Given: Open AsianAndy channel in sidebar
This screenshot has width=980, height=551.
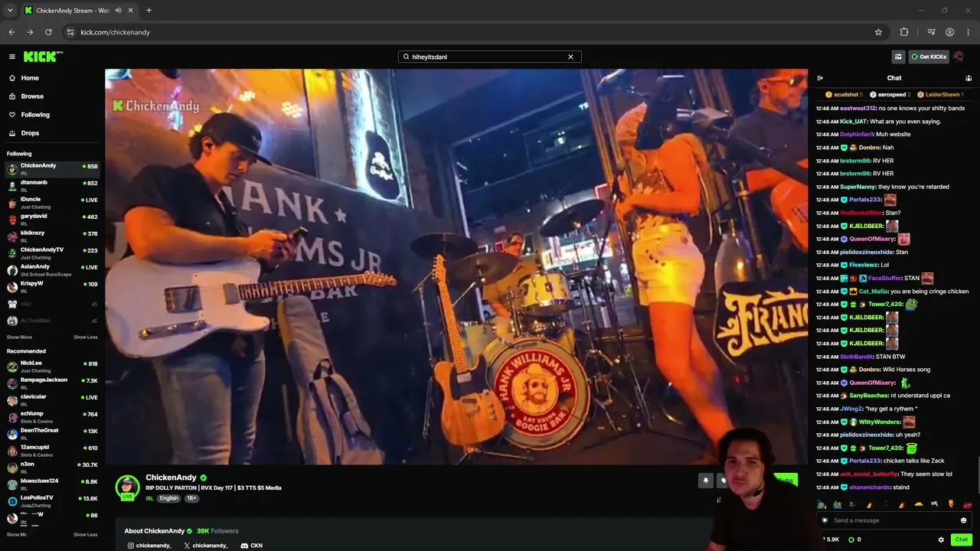Looking at the screenshot, I should click(52, 269).
